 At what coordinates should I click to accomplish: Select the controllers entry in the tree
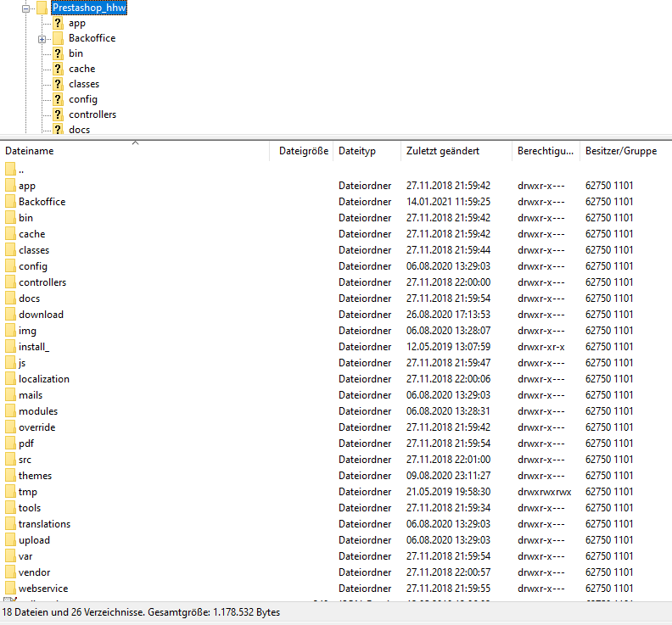coord(92,114)
